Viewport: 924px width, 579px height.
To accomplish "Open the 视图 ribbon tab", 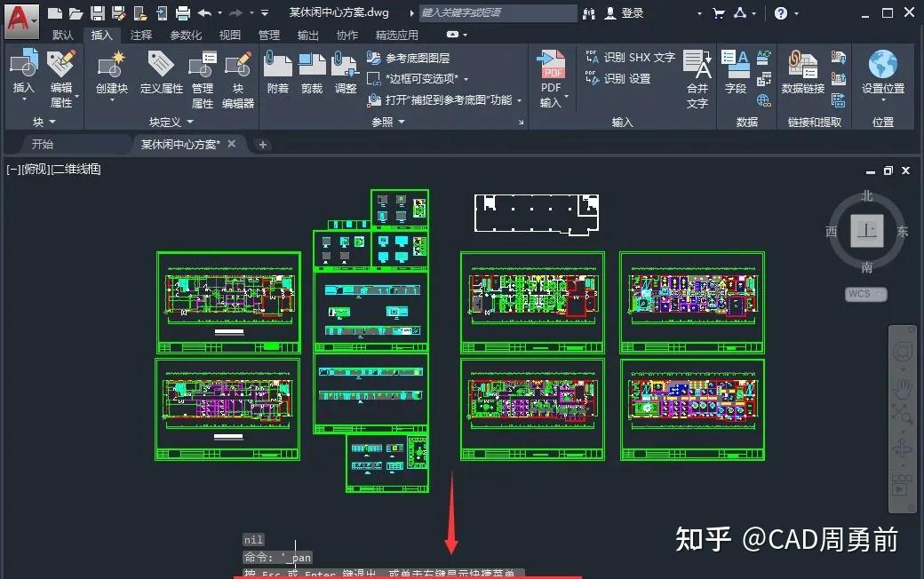I will coord(229,36).
